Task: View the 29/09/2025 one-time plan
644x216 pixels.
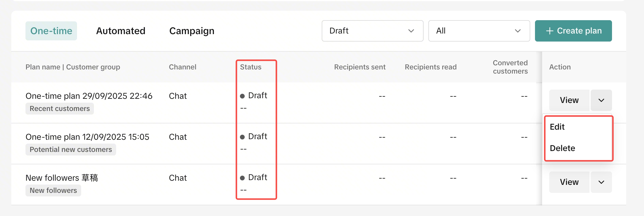Action: [569, 100]
